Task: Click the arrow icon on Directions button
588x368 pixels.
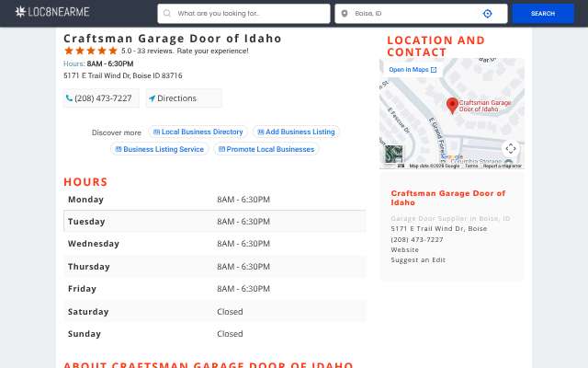Action: (x=152, y=98)
